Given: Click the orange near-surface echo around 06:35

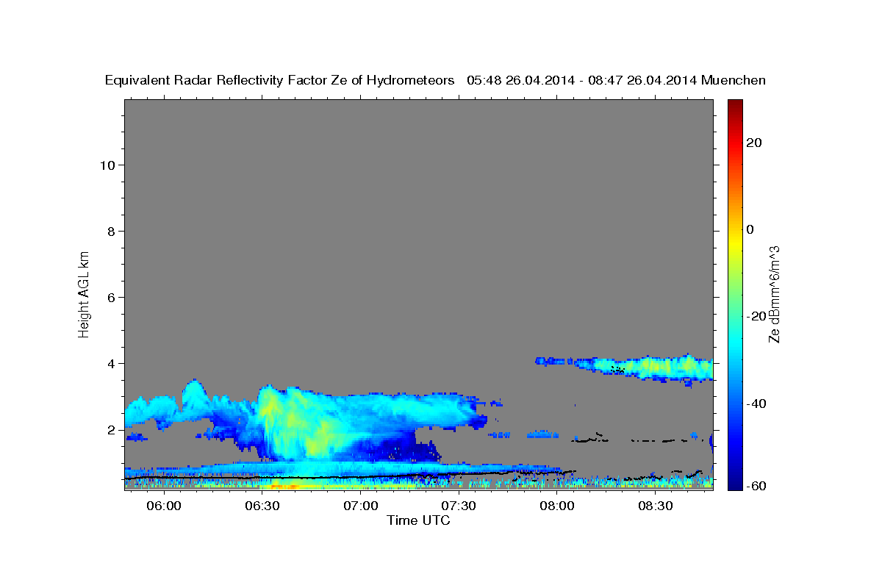Looking at the screenshot, I should pyautogui.click(x=283, y=486).
